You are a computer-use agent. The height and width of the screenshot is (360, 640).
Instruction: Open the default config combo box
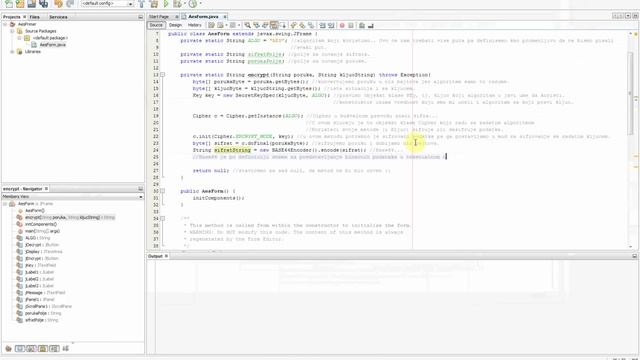[107, 4]
